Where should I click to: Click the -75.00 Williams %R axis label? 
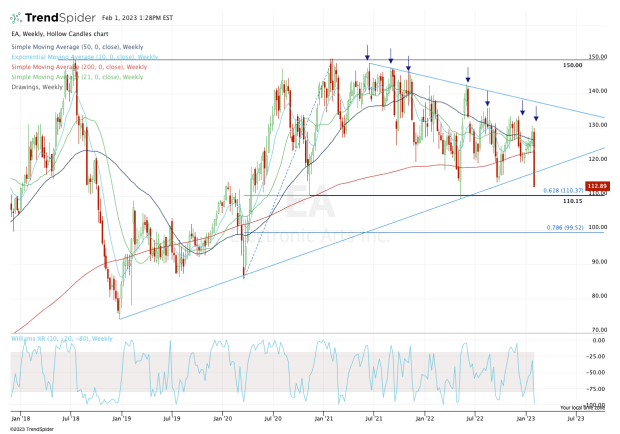(x=596, y=389)
